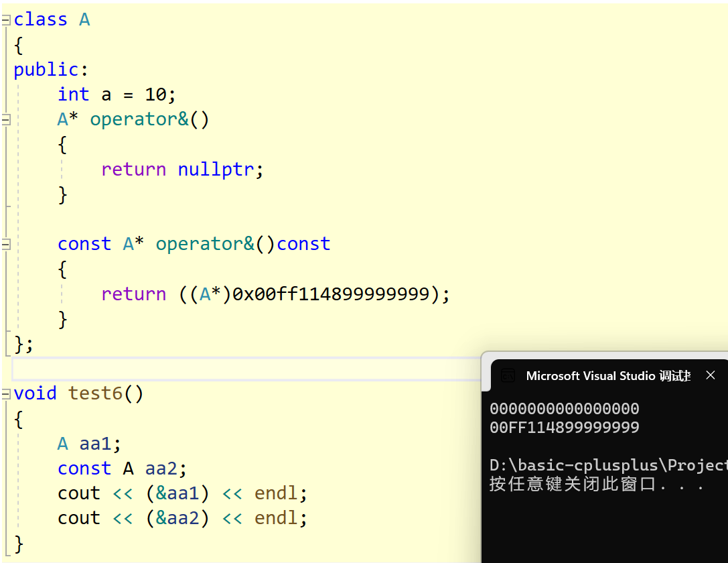Image resolution: width=728 pixels, height=563 pixels.
Task: Click the 'A aa1;' declaration line
Action: tap(89, 444)
